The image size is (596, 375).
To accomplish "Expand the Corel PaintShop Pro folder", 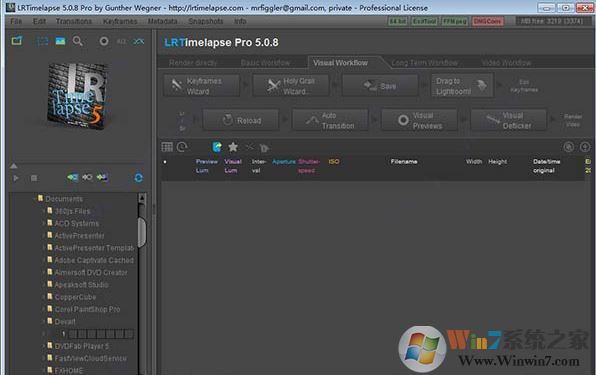I will pos(44,309).
